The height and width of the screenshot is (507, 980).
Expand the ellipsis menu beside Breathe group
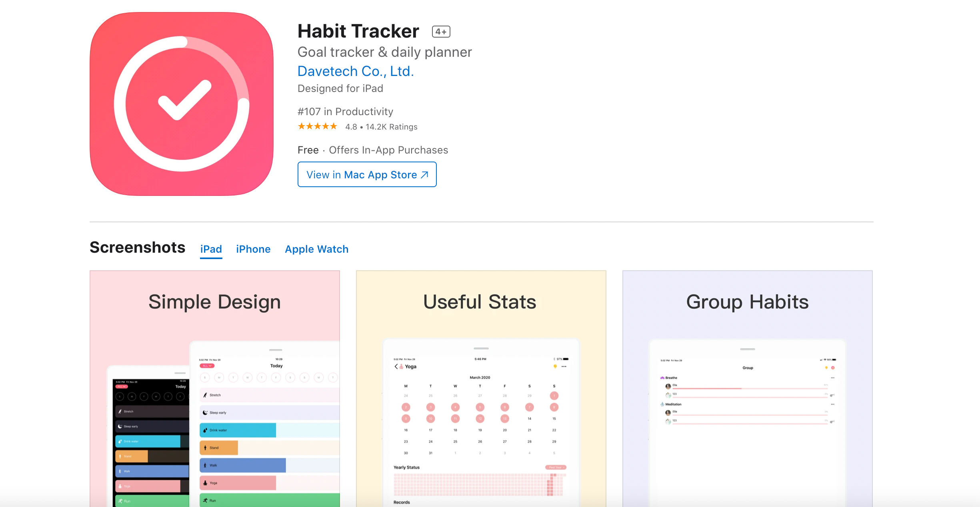click(x=833, y=378)
